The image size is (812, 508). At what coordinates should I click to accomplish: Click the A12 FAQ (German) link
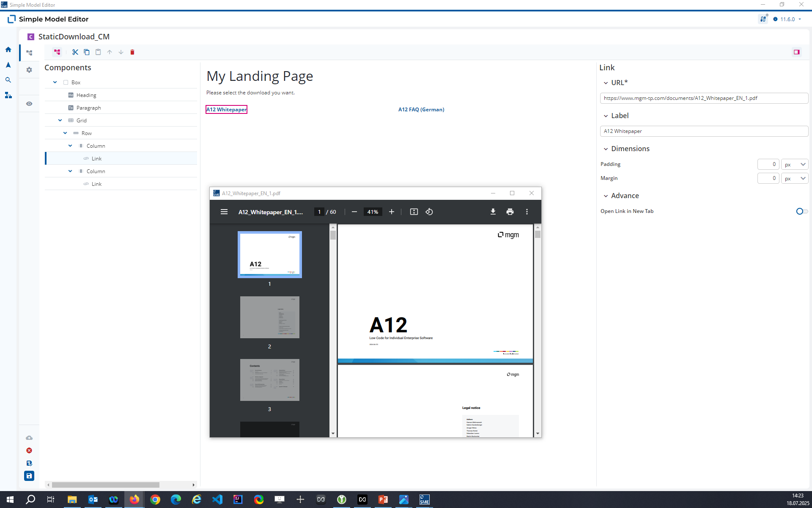click(x=421, y=110)
